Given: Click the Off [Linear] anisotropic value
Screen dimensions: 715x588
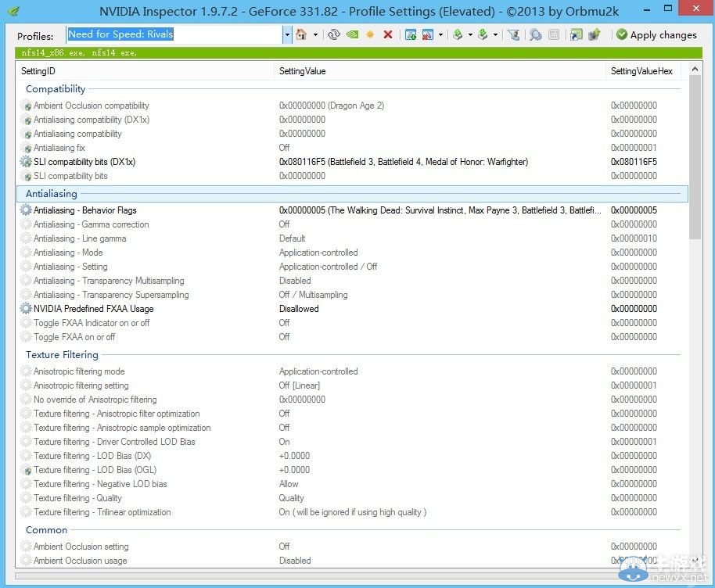Looking at the screenshot, I should [x=299, y=385].
